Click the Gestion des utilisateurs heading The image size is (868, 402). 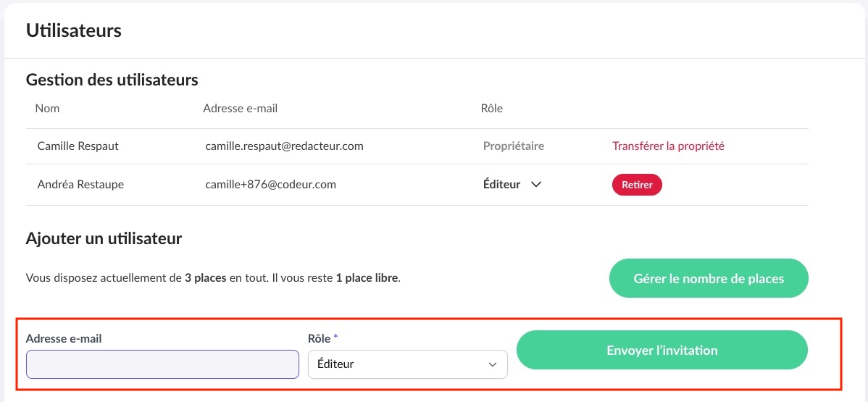112,80
